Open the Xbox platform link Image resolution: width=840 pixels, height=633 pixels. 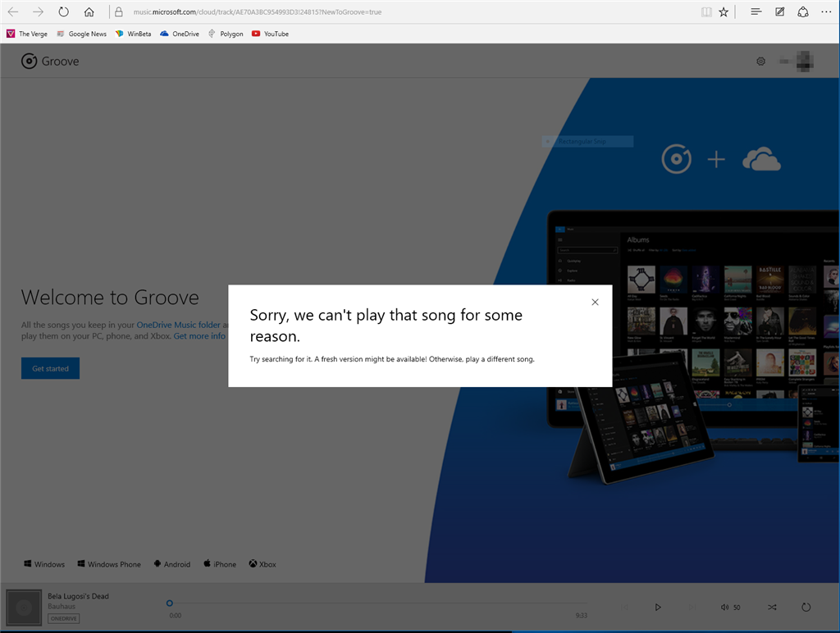pos(262,564)
